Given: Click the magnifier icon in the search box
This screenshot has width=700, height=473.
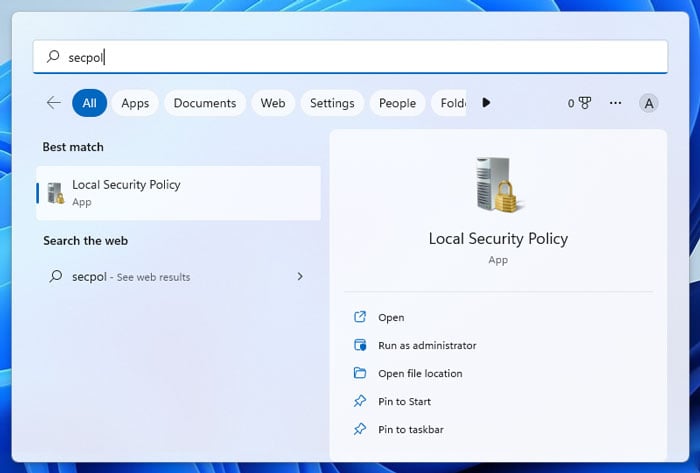Looking at the screenshot, I should click(x=53, y=56).
